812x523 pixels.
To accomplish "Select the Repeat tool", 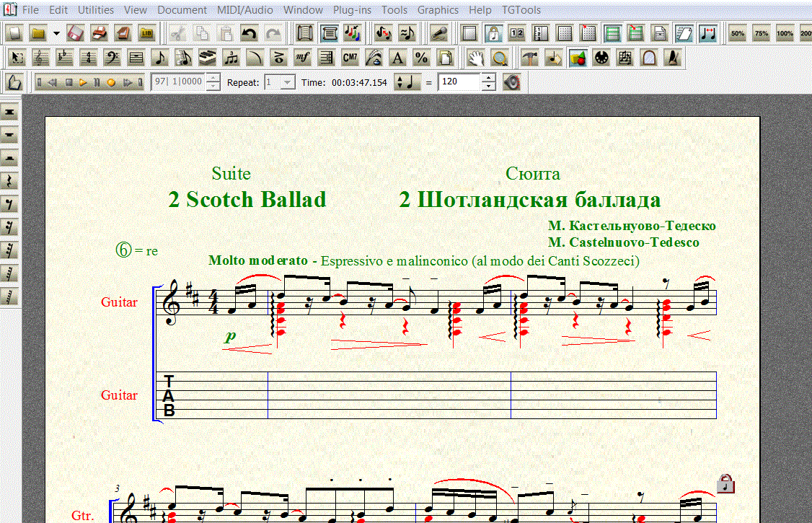I will tap(326, 58).
